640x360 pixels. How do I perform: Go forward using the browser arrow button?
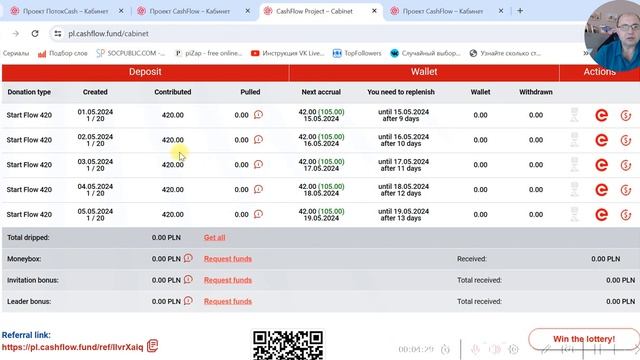(16, 33)
